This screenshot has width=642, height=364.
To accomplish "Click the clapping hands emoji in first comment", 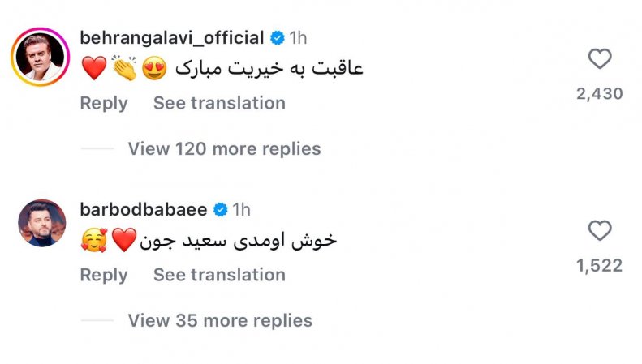I will point(125,69).
